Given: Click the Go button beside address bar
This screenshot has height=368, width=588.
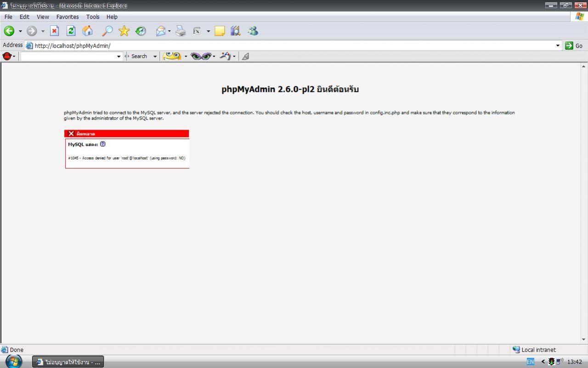Looking at the screenshot, I should coord(574,46).
